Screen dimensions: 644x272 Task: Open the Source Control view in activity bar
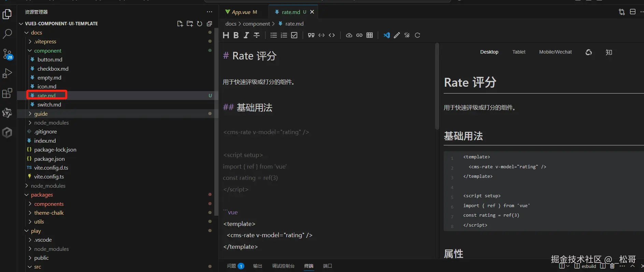click(7, 54)
